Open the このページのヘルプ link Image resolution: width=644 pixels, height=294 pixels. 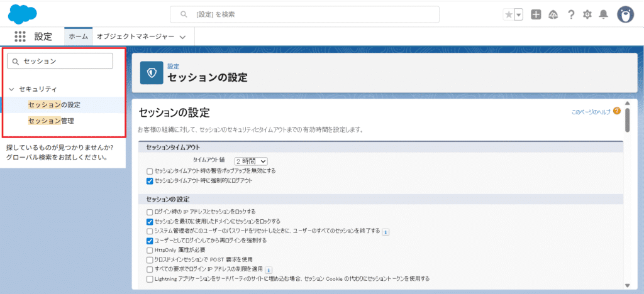(591, 112)
